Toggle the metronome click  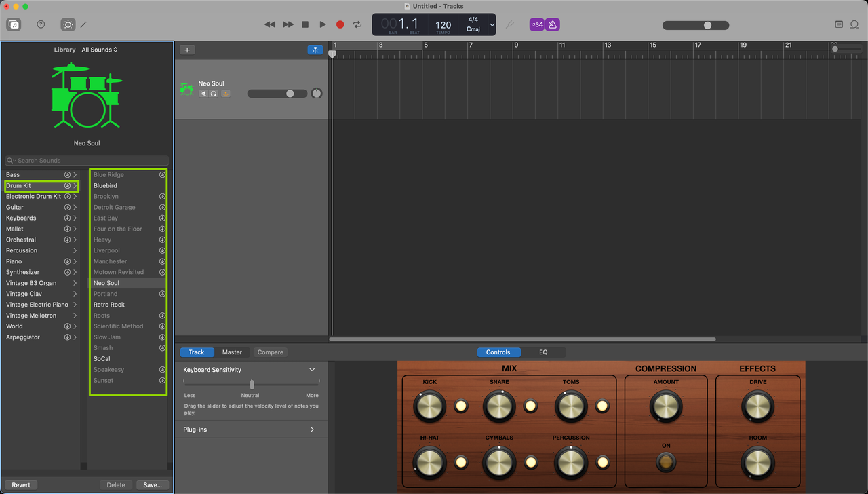pyautogui.click(x=553, y=24)
